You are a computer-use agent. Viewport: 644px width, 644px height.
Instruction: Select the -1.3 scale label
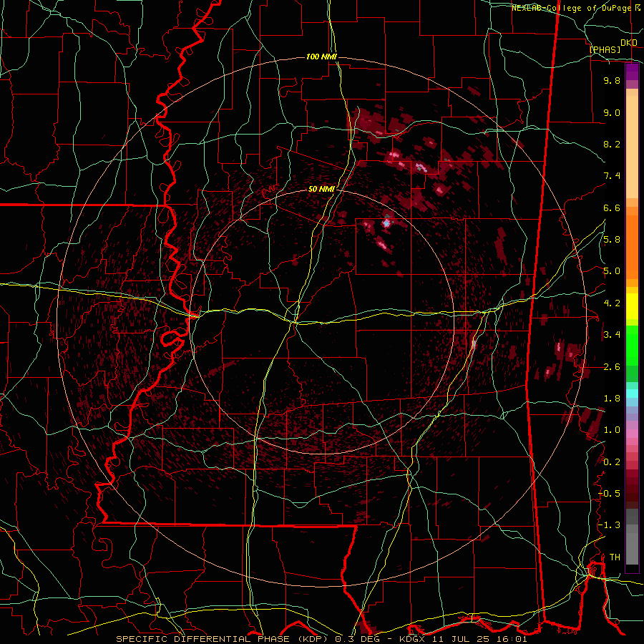[610, 525]
